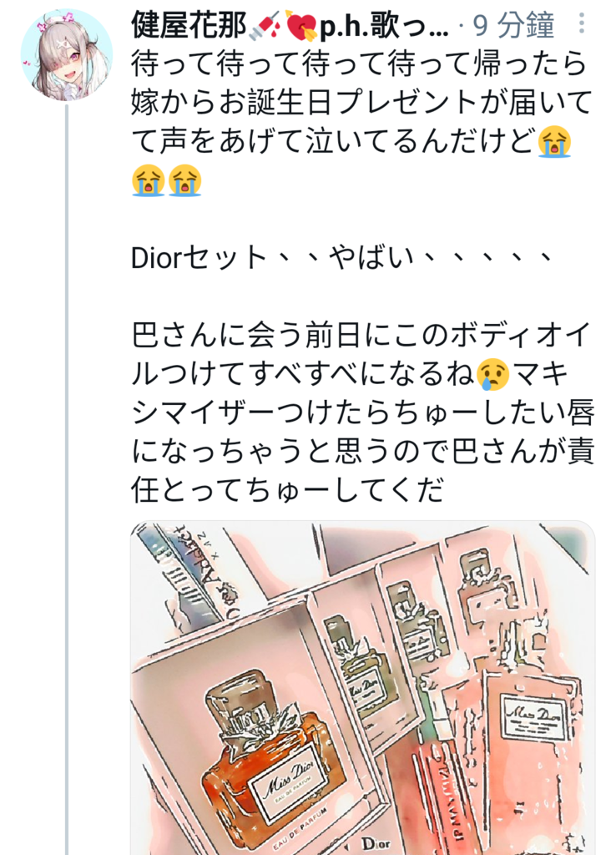Click the syringe emoji in the username
The width and height of the screenshot is (616, 855).
[265, 26]
